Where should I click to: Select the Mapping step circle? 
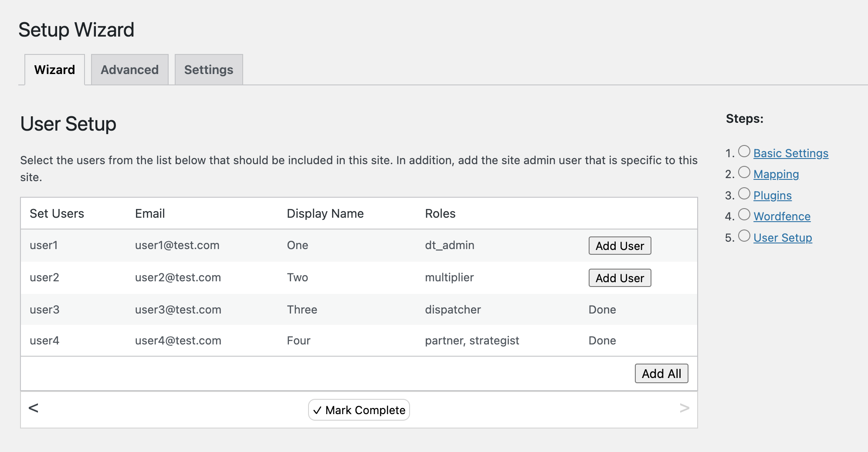[744, 172]
